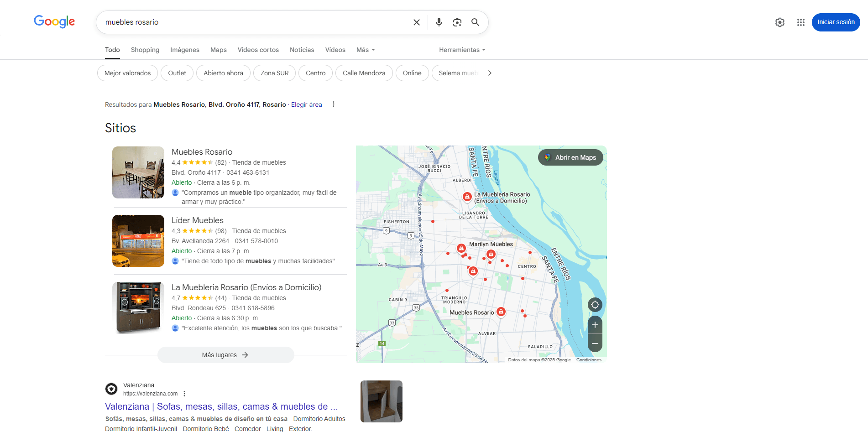This screenshot has height=432, width=868.
Task: Open the Muebles Rosario listing title
Action: point(202,152)
